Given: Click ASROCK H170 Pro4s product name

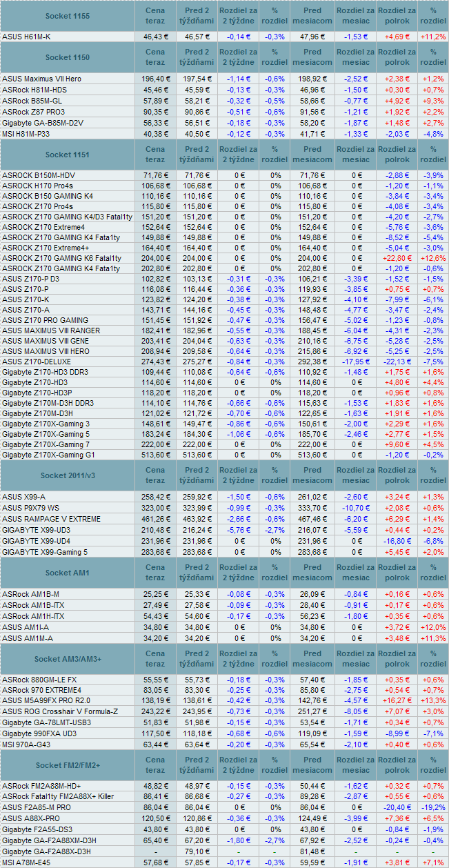Looking at the screenshot, I should (38, 186).
